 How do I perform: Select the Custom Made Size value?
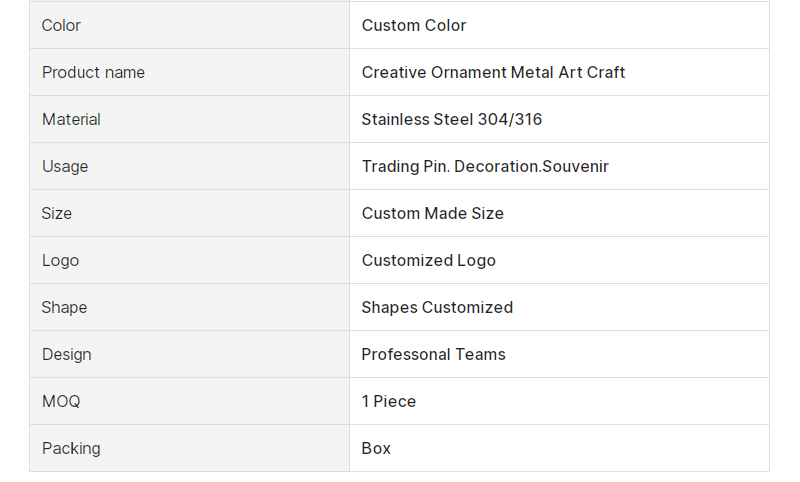click(433, 213)
